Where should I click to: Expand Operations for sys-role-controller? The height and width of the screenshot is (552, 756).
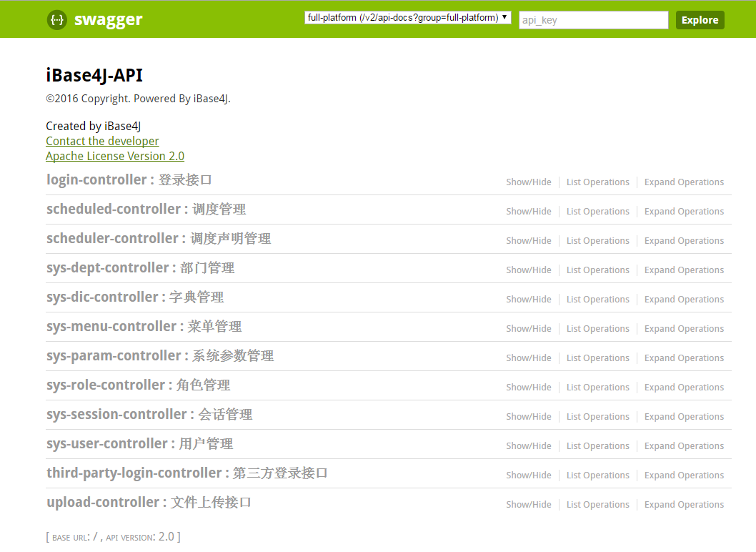[x=684, y=388]
